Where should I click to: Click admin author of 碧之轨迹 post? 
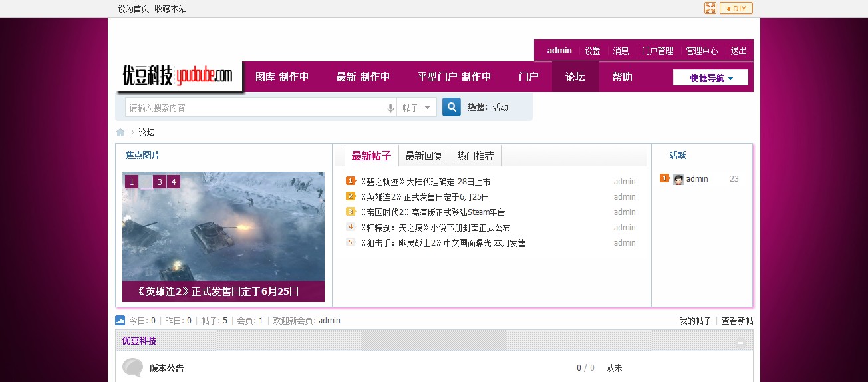625,182
